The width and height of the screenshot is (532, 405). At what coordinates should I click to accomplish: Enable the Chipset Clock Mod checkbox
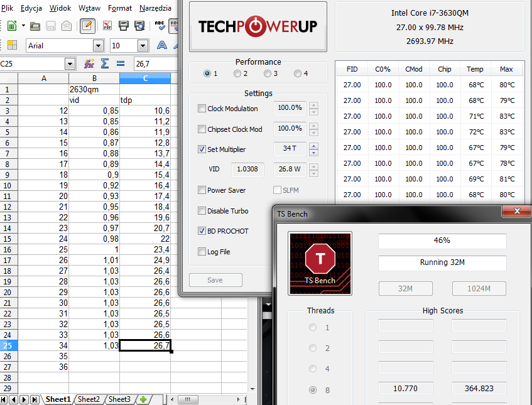[x=202, y=129]
